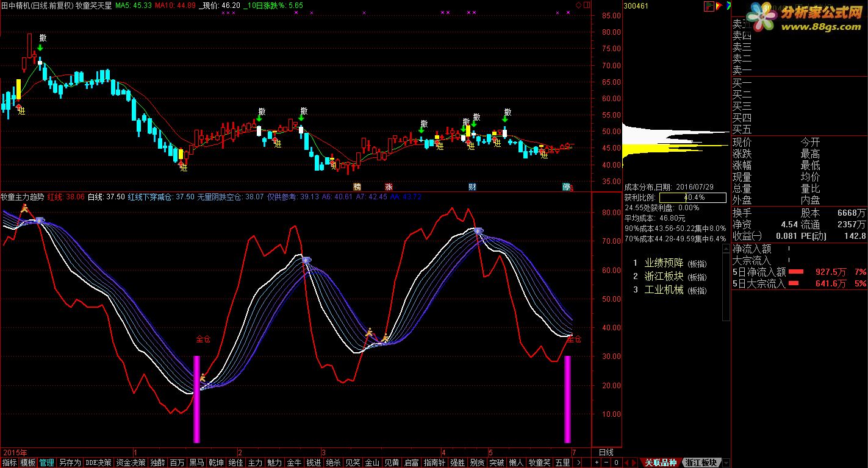
Task: Select the 强胜 indicator tab
Action: (x=457, y=463)
